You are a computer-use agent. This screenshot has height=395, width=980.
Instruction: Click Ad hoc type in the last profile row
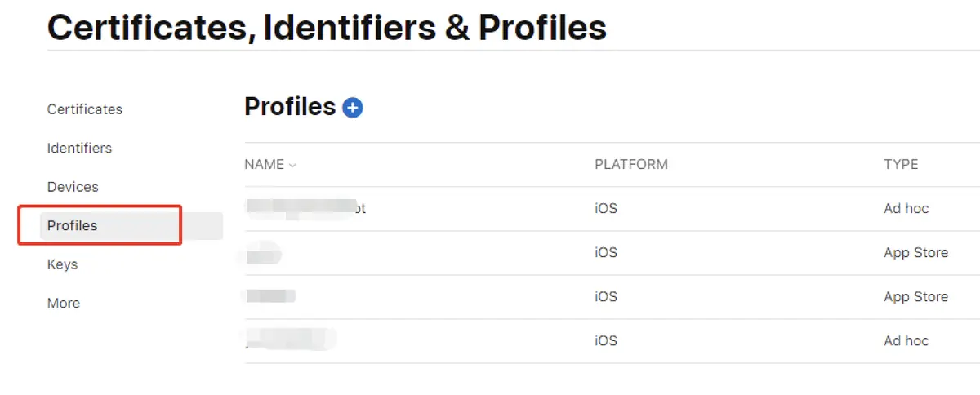point(906,340)
